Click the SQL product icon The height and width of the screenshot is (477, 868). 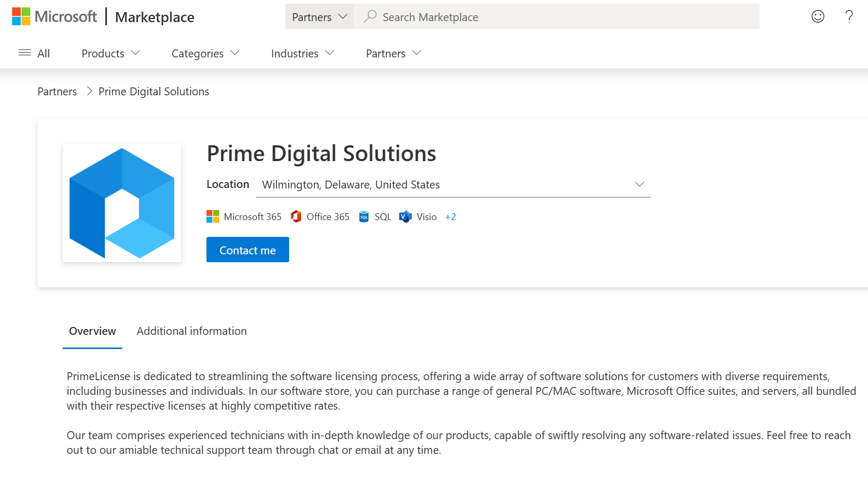pyautogui.click(x=363, y=216)
